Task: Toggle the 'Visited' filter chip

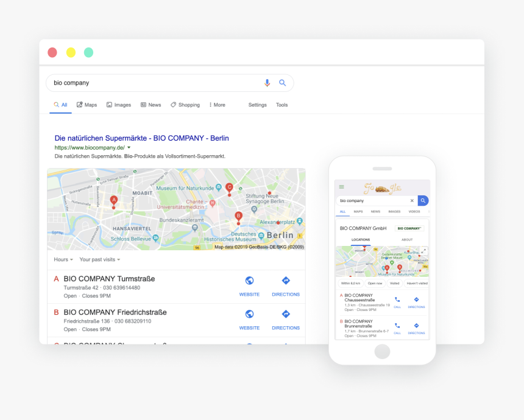Action: [395, 283]
